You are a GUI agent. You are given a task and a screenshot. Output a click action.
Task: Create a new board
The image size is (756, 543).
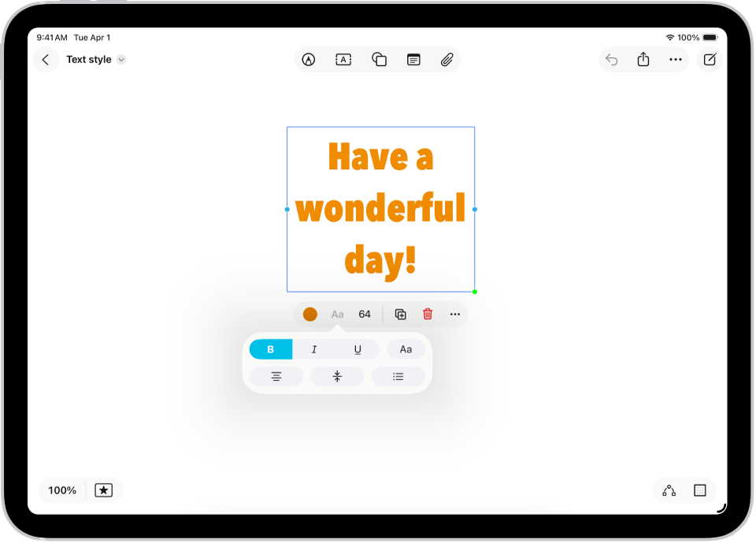point(710,59)
